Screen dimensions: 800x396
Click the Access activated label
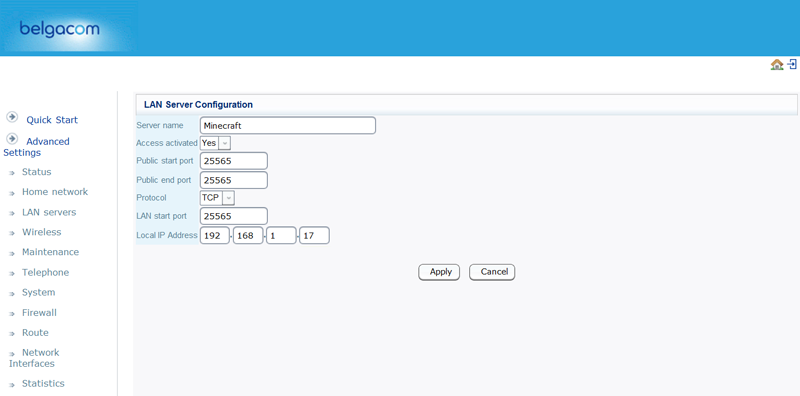pos(167,143)
